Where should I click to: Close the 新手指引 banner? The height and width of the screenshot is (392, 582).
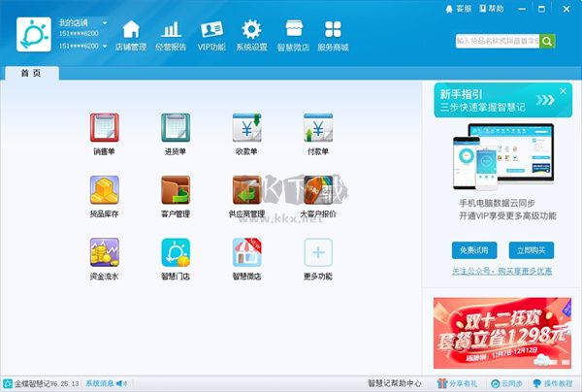pyautogui.click(x=563, y=91)
